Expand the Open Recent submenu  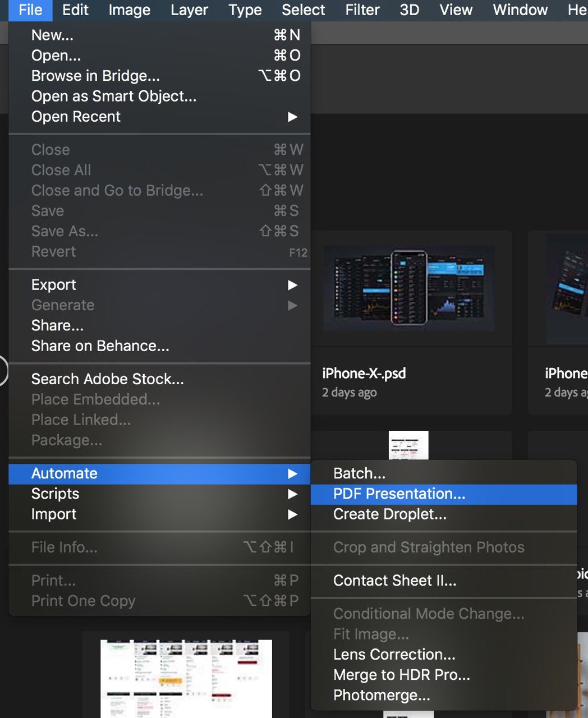[160, 117]
